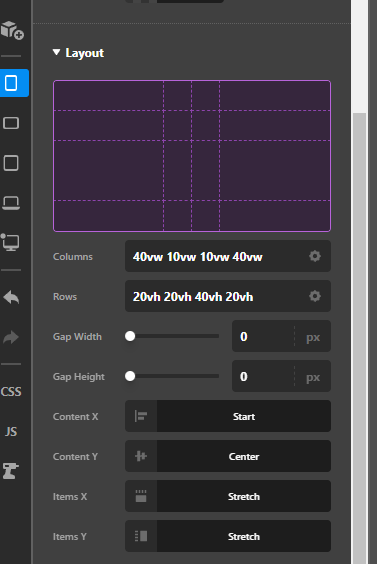Viewport: 377px width, 564px height.
Task: Click the add component cube icon
Action: (12, 30)
